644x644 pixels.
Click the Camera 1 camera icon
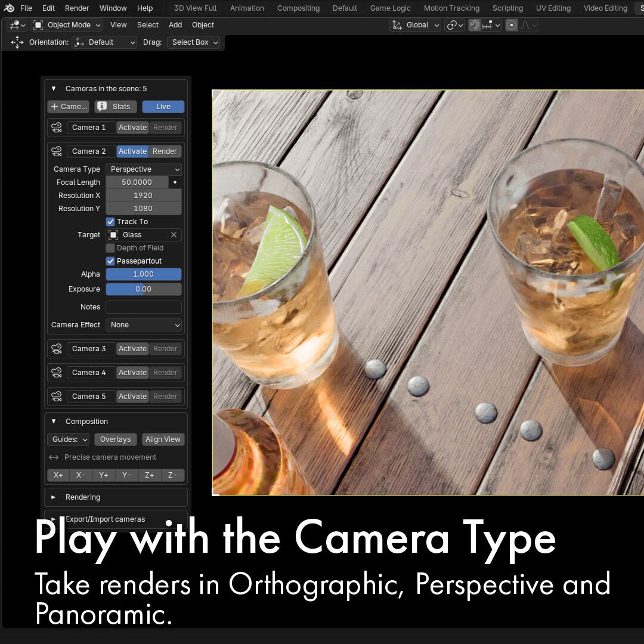point(57,128)
